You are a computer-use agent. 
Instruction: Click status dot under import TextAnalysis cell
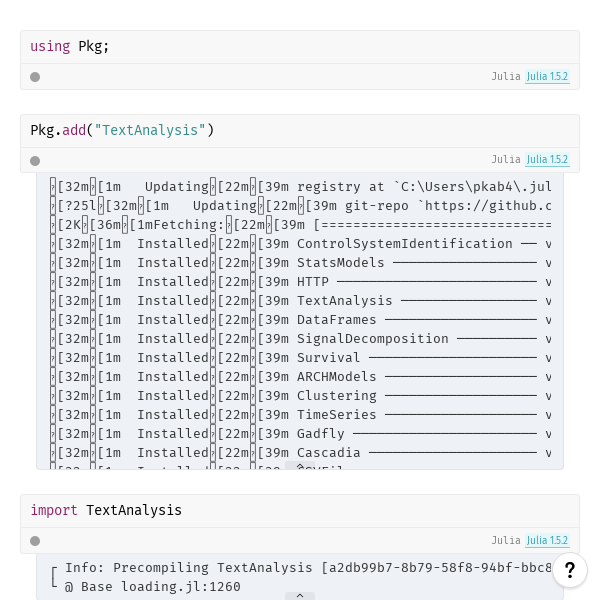pyautogui.click(x=35, y=541)
